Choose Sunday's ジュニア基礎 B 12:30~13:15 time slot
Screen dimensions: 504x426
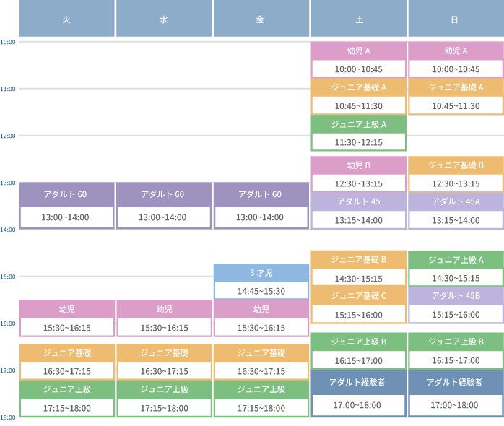pos(456,183)
